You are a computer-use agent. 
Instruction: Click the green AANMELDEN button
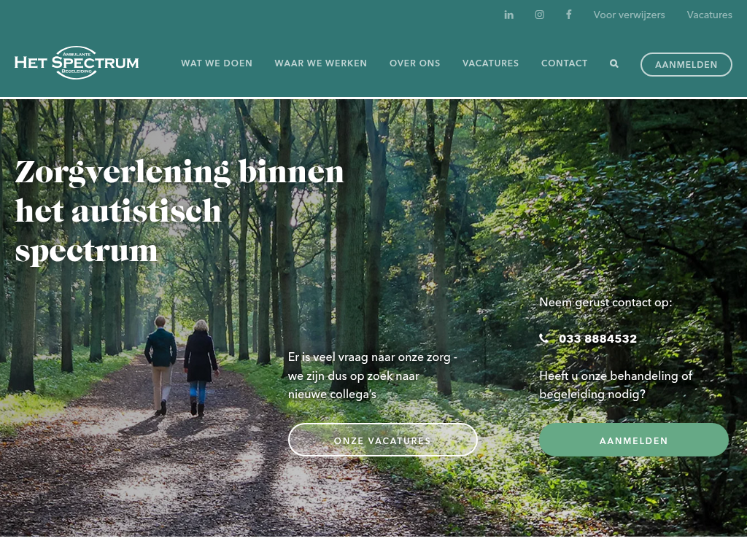pyautogui.click(x=634, y=440)
